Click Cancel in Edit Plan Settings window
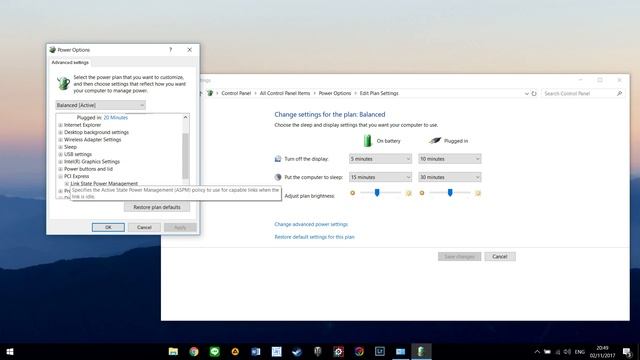 click(500, 257)
